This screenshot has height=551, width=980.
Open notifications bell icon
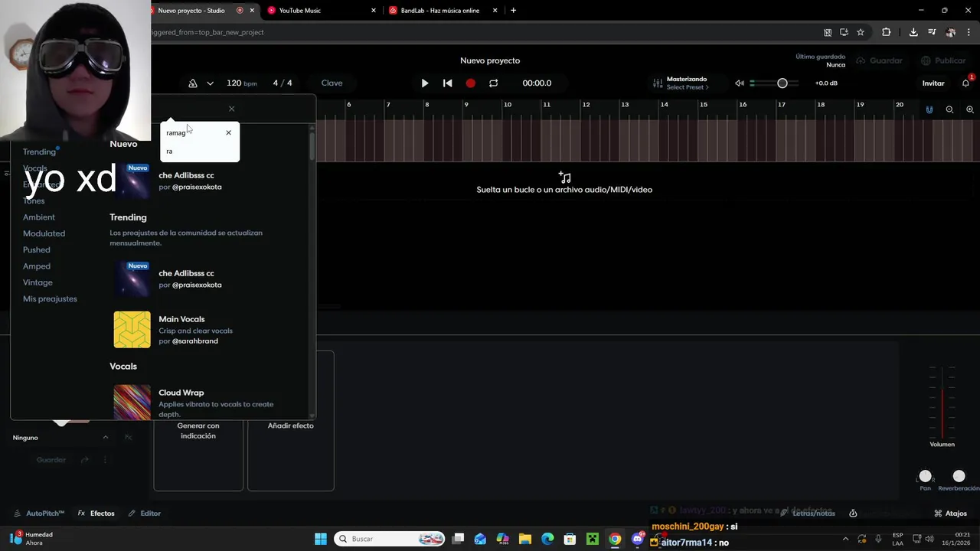pos(966,83)
